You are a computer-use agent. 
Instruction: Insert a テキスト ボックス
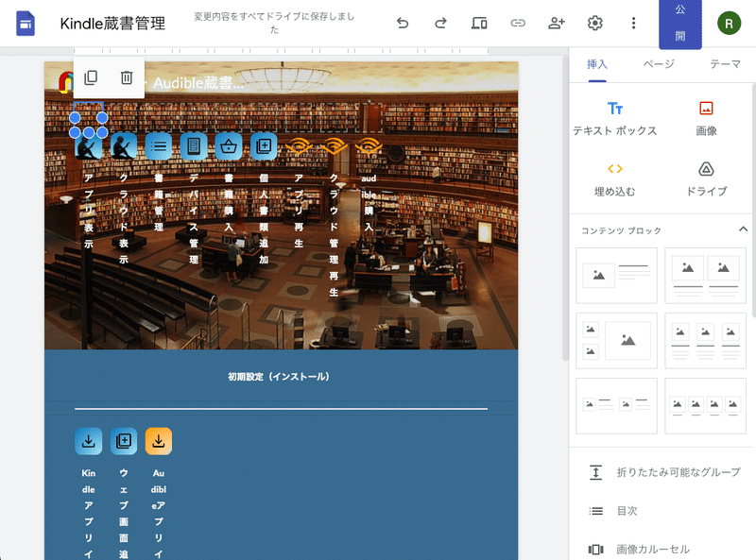coord(615,119)
